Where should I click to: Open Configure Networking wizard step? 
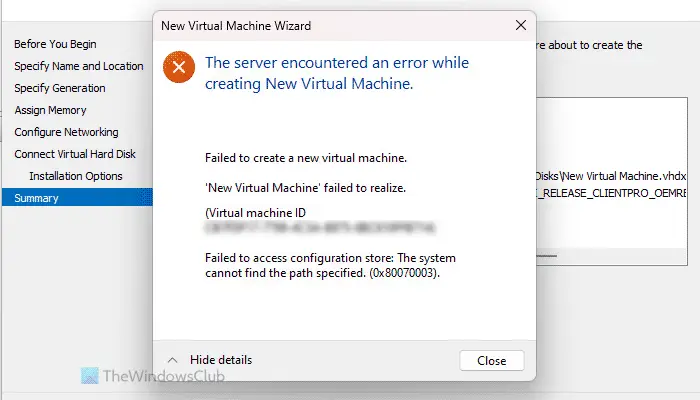coord(67,132)
